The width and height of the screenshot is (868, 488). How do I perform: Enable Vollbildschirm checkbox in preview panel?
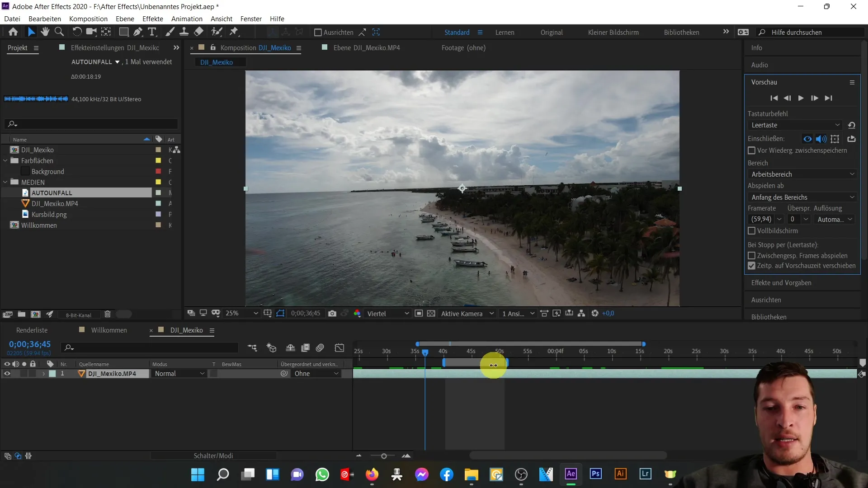pyautogui.click(x=752, y=230)
